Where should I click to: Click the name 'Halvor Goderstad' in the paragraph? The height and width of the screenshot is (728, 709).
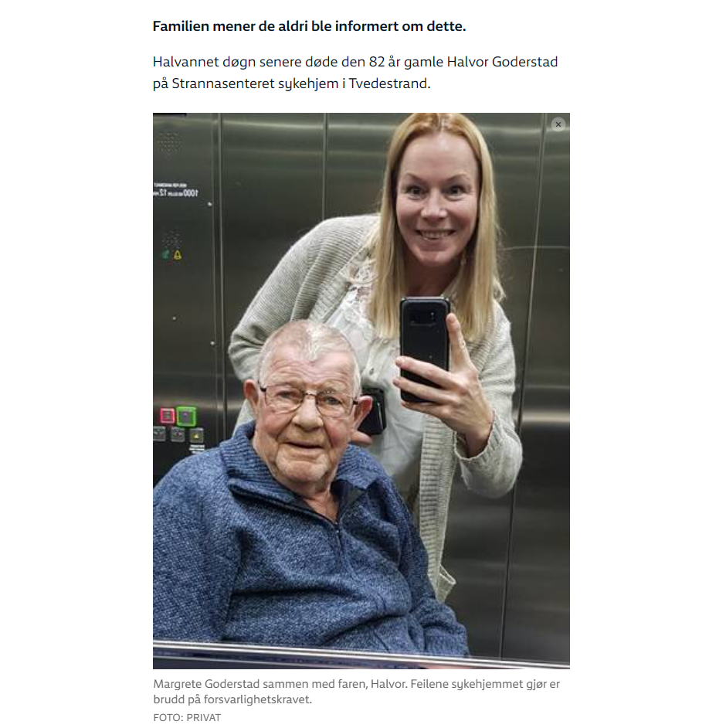tap(502, 62)
